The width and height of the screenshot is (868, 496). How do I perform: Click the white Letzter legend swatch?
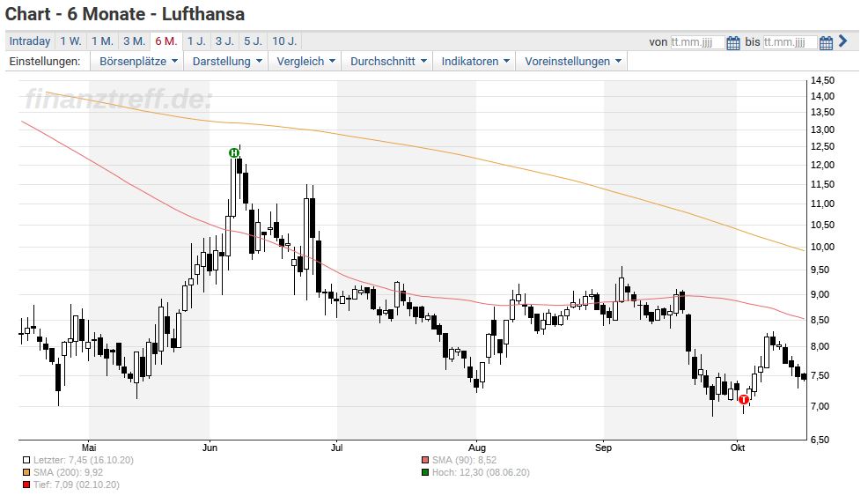click(26, 460)
